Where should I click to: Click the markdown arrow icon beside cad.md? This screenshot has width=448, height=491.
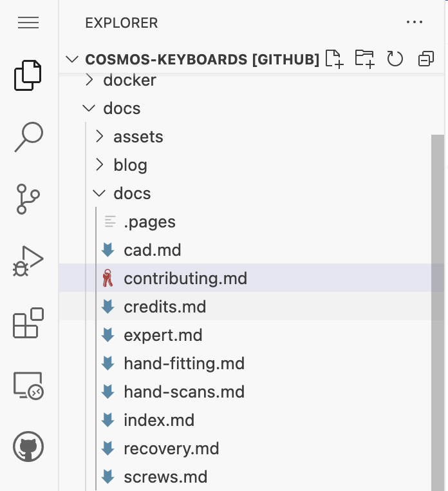coord(108,250)
